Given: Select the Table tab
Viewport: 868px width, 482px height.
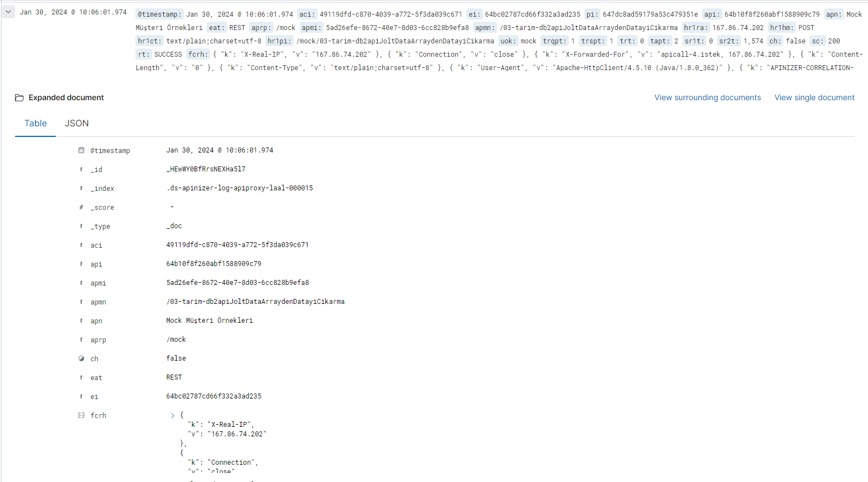Looking at the screenshot, I should click(35, 124).
